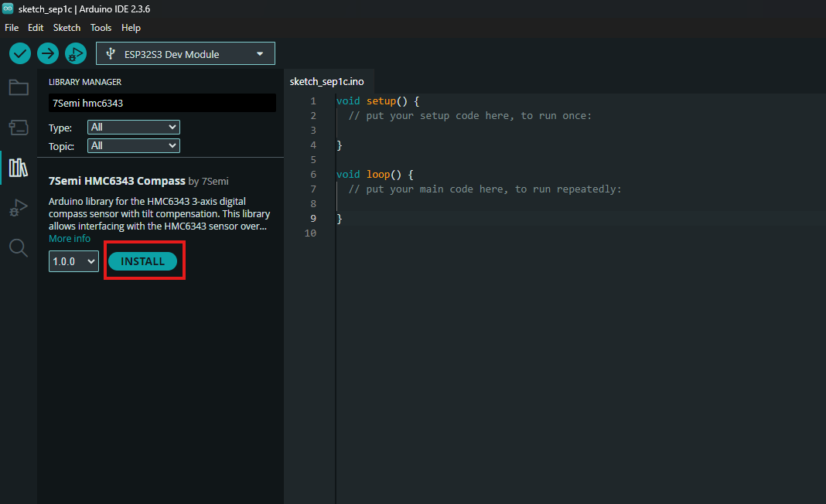Click line number 1 in the gutter

click(313, 101)
